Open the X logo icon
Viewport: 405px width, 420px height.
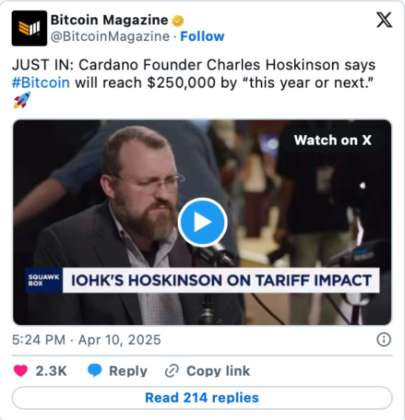384,20
